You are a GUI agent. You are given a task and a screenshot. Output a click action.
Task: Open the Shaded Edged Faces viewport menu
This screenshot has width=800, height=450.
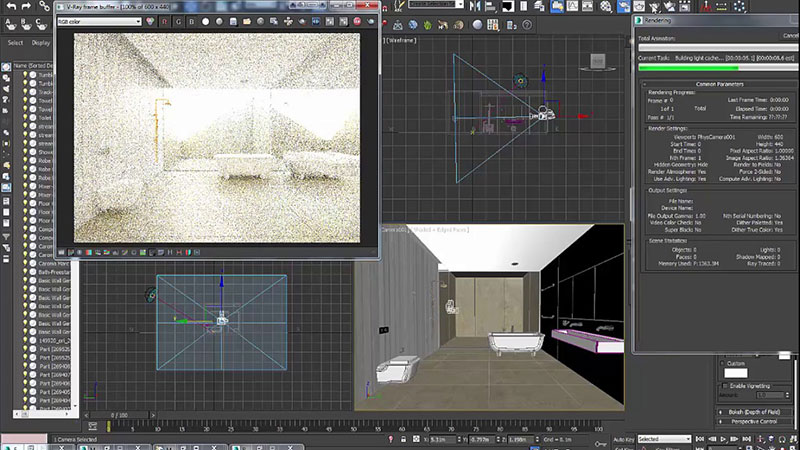click(440, 230)
